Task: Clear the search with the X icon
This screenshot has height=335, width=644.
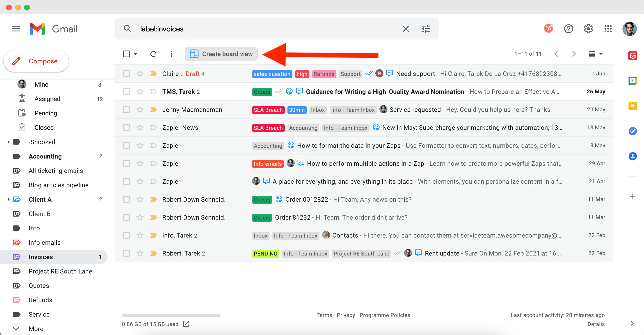Action: point(406,29)
